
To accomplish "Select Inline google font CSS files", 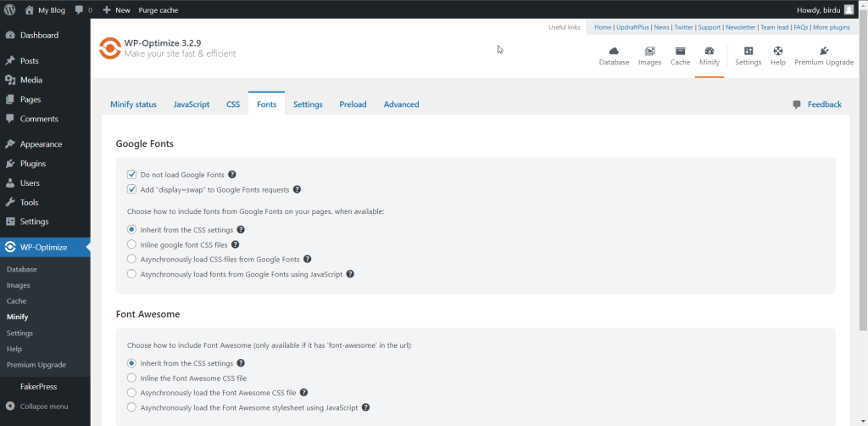I will coord(131,244).
